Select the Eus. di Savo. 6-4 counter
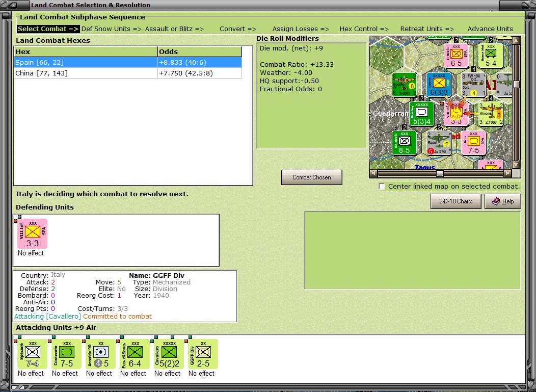This screenshot has width=536, height=392. pos(135,354)
